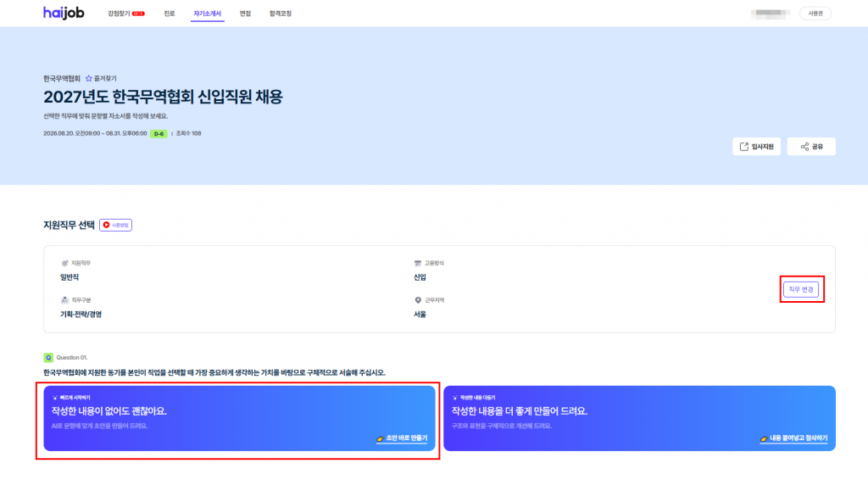This screenshot has width=868, height=480.
Task: Toggle the 즐겨찾기 star icon
Action: (88, 79)
